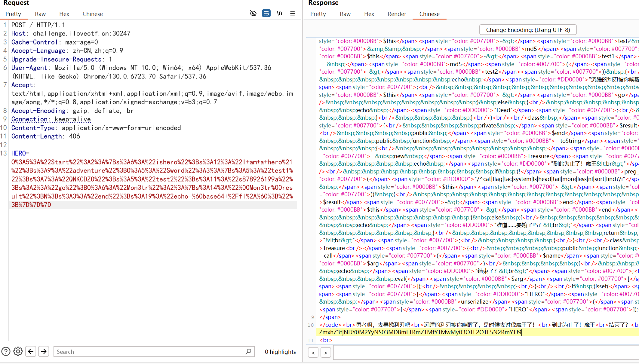Viewport: 639px width, 364px height.
Task: Toggle the line wrap icon in Request
Action: coord(266,14)
